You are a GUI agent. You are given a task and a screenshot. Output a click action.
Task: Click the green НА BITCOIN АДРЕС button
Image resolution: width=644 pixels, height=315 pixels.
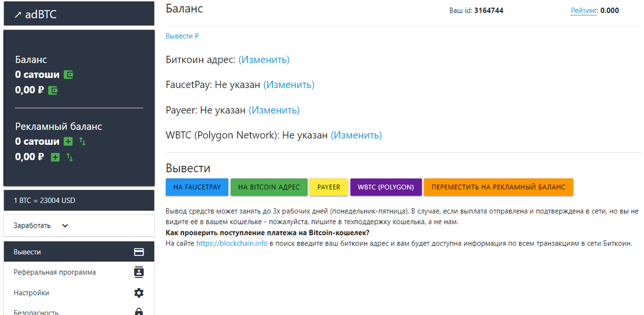269,187
